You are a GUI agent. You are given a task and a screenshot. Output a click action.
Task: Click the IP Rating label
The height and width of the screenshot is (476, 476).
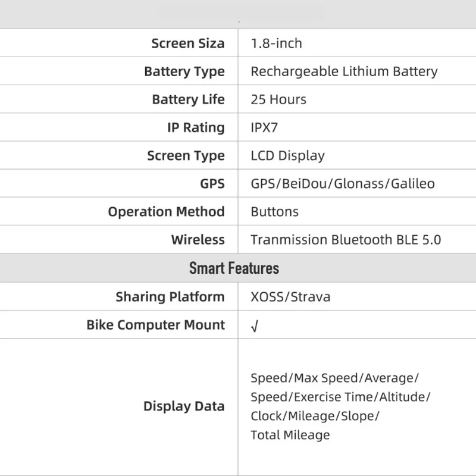click(x=196, y=127)
